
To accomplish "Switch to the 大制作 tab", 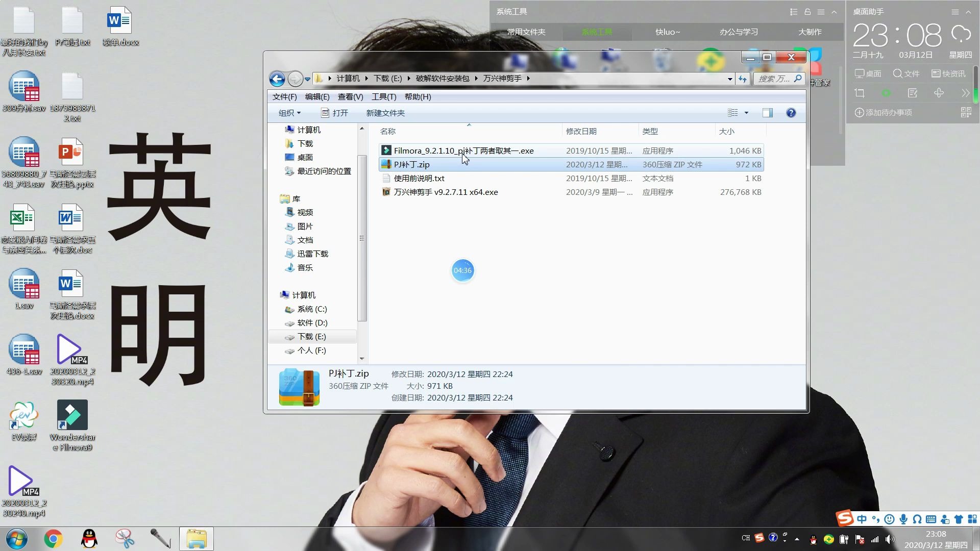I will point(810,32).
